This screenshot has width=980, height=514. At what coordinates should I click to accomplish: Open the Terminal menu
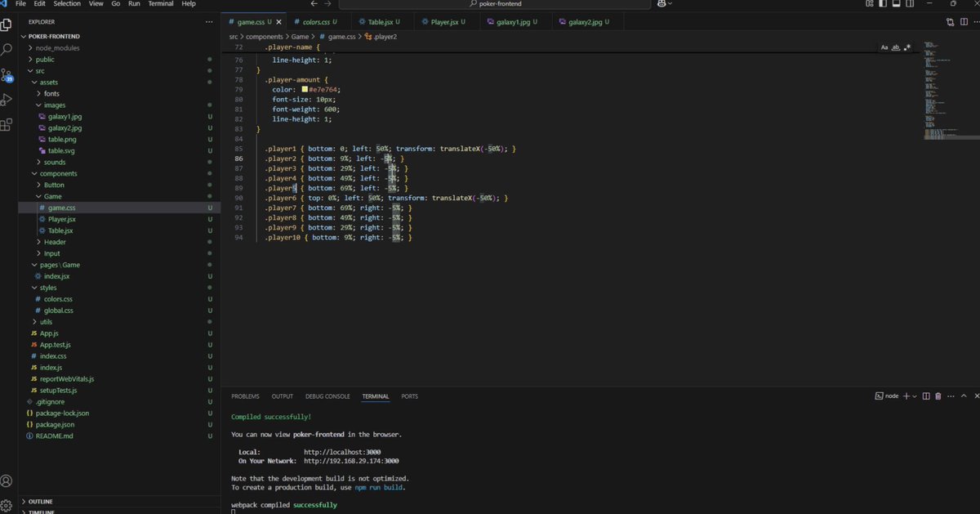click(160, 4)
